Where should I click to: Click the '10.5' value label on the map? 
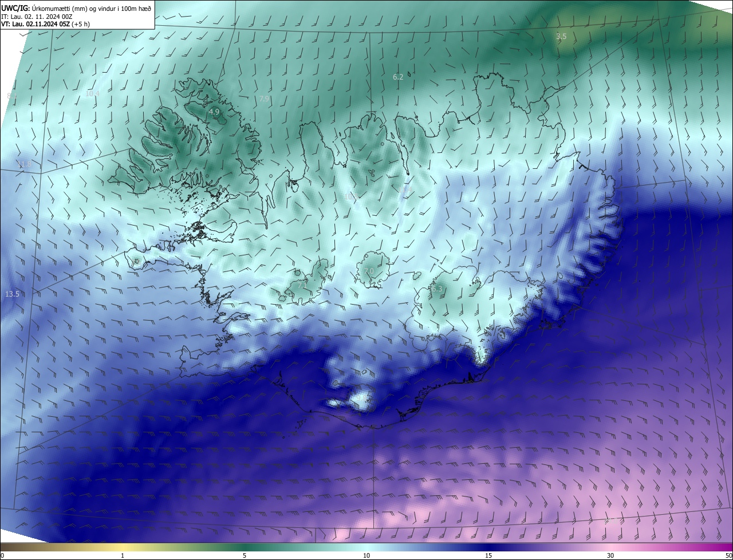[351, 196]
